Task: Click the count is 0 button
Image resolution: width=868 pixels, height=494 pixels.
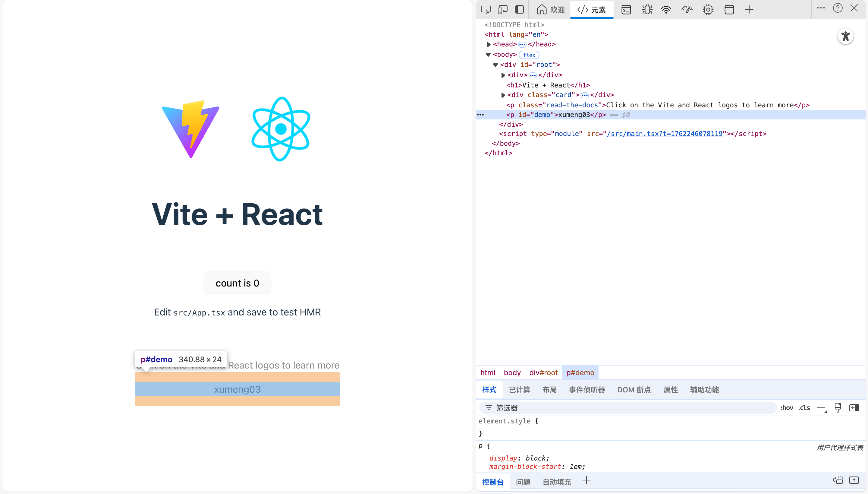Action: click(237, 283)
